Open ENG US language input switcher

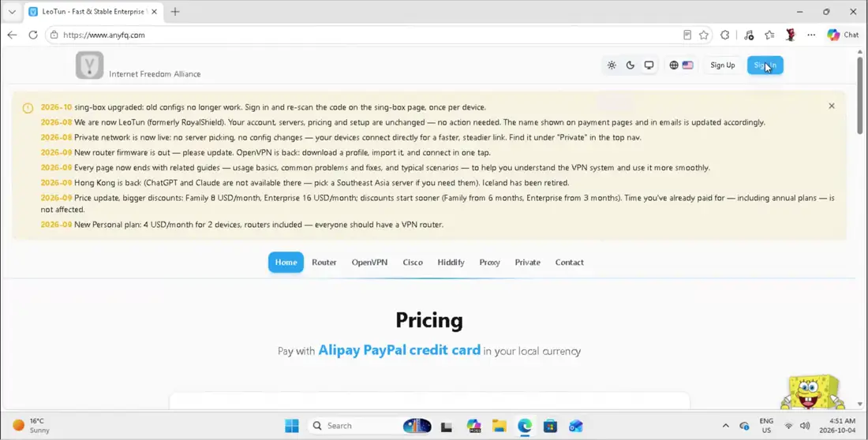766,426
